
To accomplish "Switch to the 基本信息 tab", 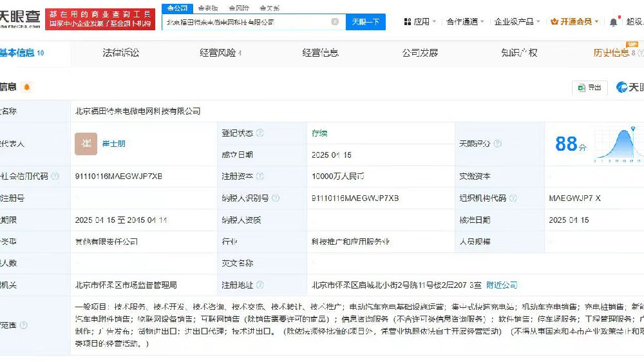I will tap(22, 53).
